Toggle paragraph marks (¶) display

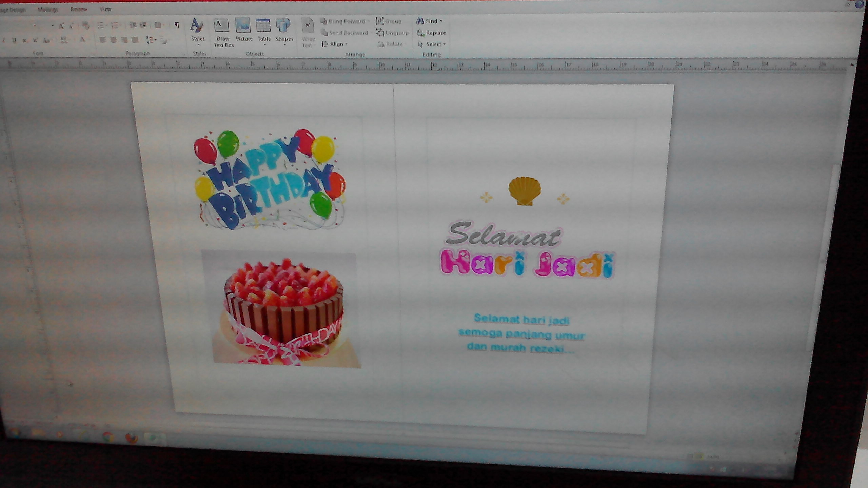(177, 25)
